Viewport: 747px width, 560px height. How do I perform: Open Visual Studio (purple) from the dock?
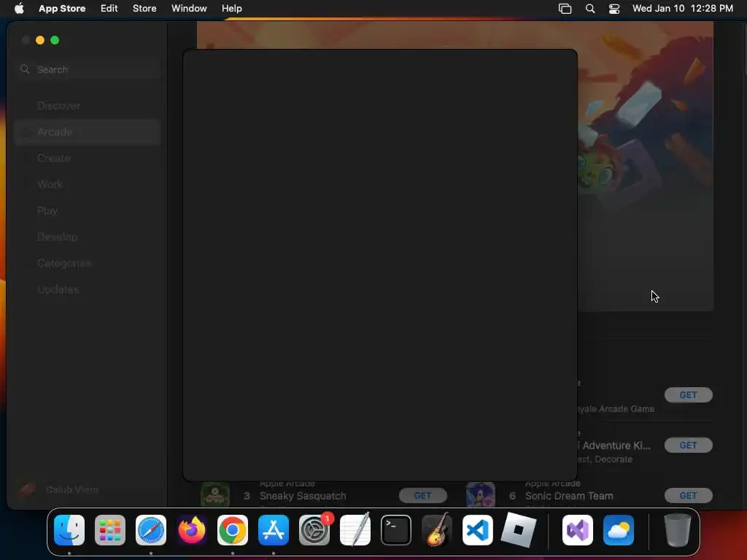coord(578,530)
